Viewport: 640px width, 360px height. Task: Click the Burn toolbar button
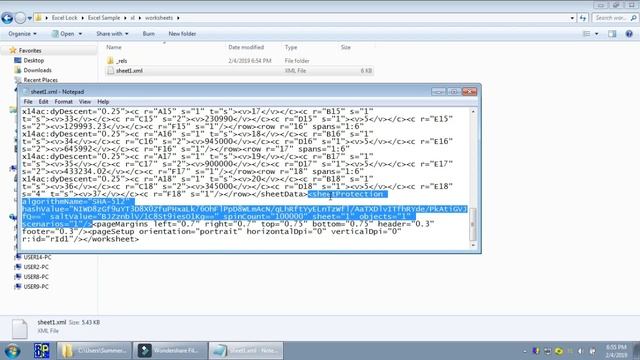tap(149, 34)
